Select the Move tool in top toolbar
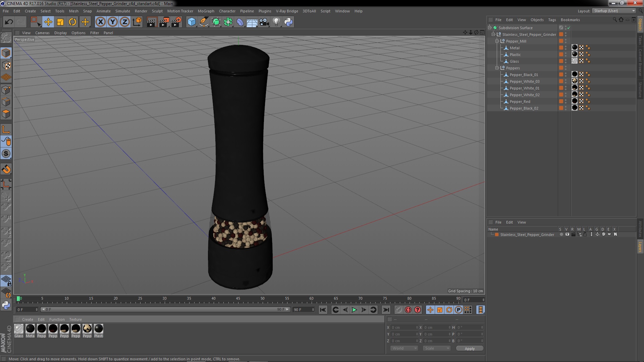This screenshot has width=644, height=362. point(48,22)
